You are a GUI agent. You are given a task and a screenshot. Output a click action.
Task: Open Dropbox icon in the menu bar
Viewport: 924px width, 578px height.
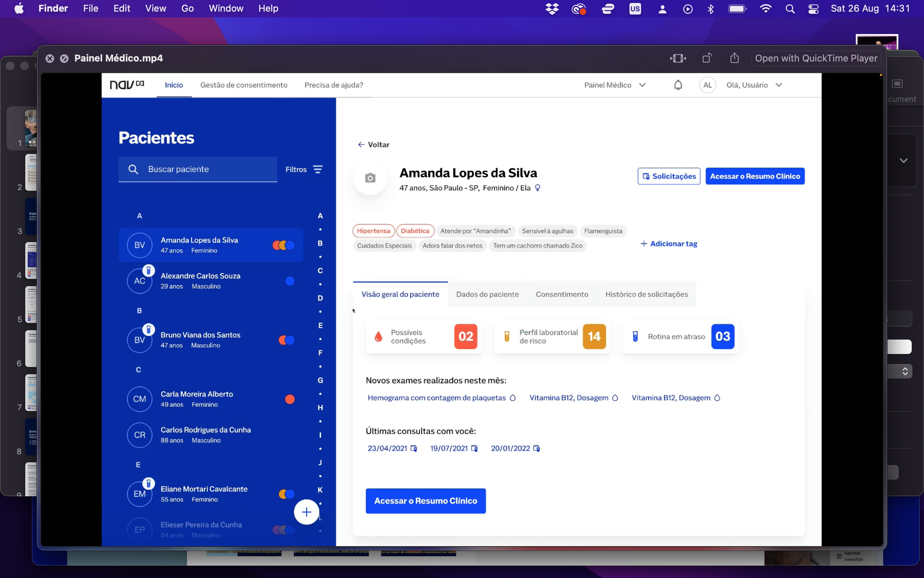click(x=552, y=9)
